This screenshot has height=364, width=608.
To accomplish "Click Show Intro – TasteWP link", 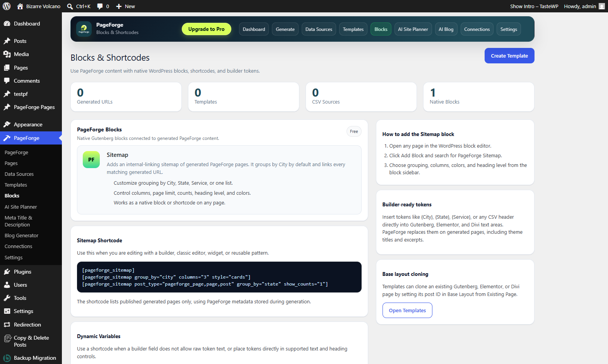I will [x=534, y=6].
